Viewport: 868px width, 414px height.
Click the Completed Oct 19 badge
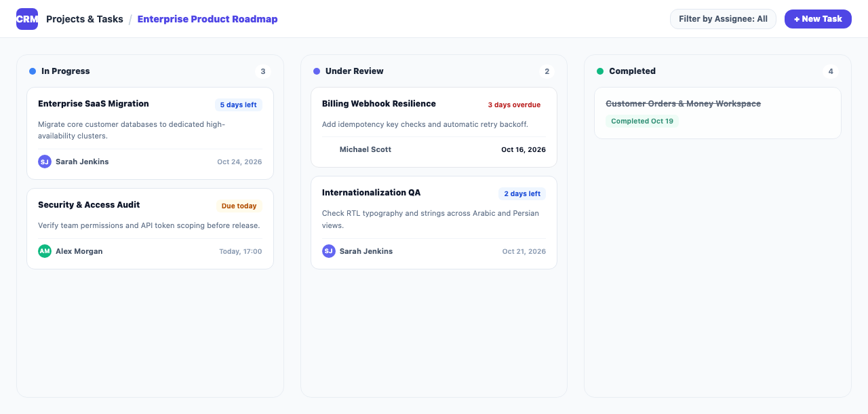642,121
